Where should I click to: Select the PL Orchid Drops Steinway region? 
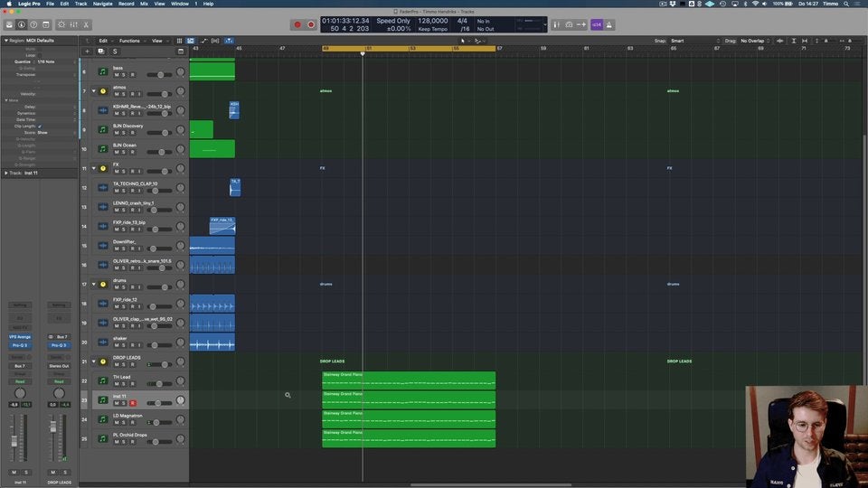(408, 438)
